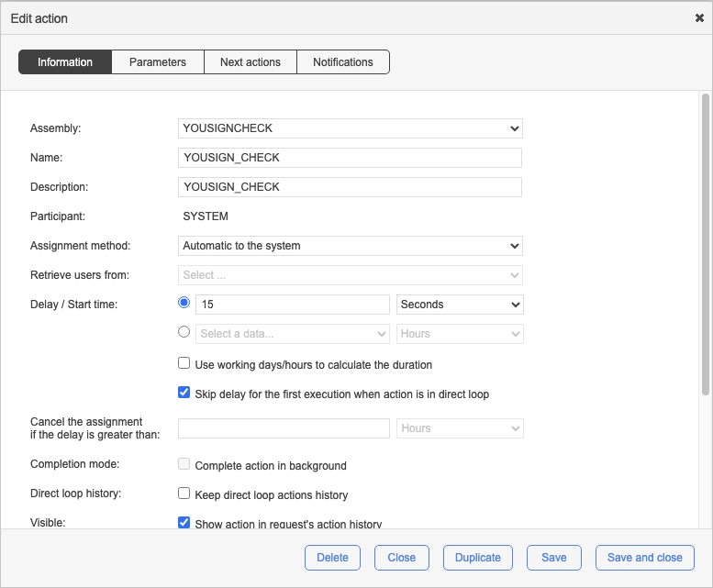Switch to the Parameters tab
This screenshot has width=713, height=588.
[x=158, y=62]
